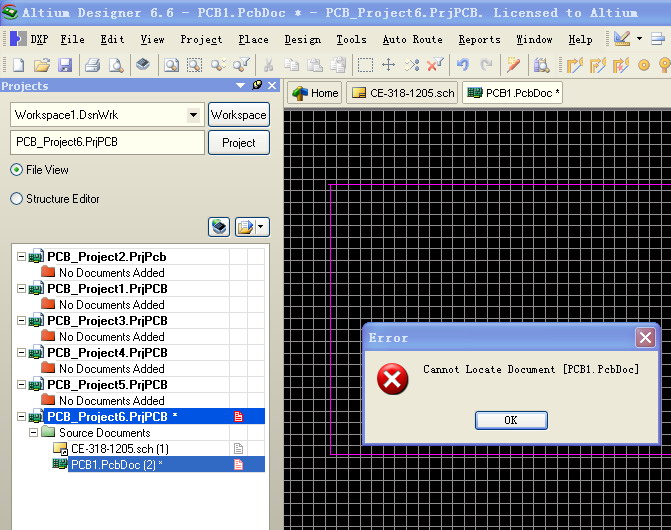Viewport: 671px width, 530px height.
Task: Select the place pad tool
Action: 644,65
